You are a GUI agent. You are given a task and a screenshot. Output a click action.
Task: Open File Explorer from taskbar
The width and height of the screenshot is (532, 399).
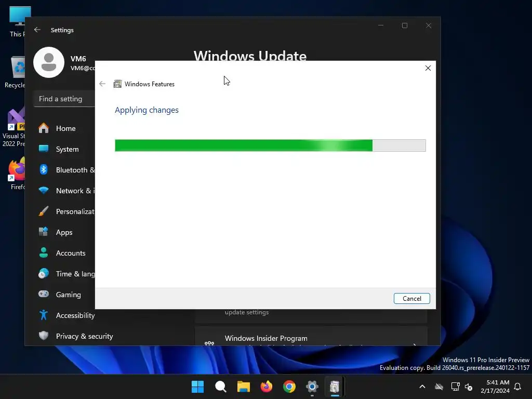point(243,387)
